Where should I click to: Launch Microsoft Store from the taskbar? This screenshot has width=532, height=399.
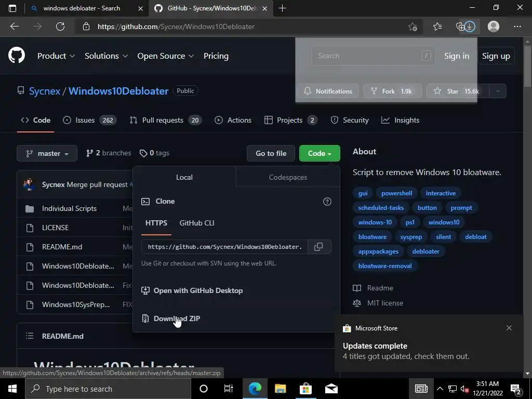tap(305, 389)
